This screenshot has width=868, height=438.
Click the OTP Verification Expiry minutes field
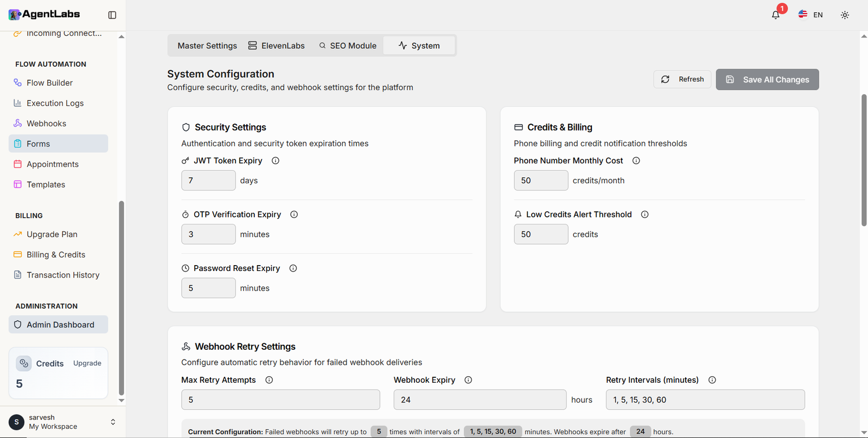(x=208, y=234)
